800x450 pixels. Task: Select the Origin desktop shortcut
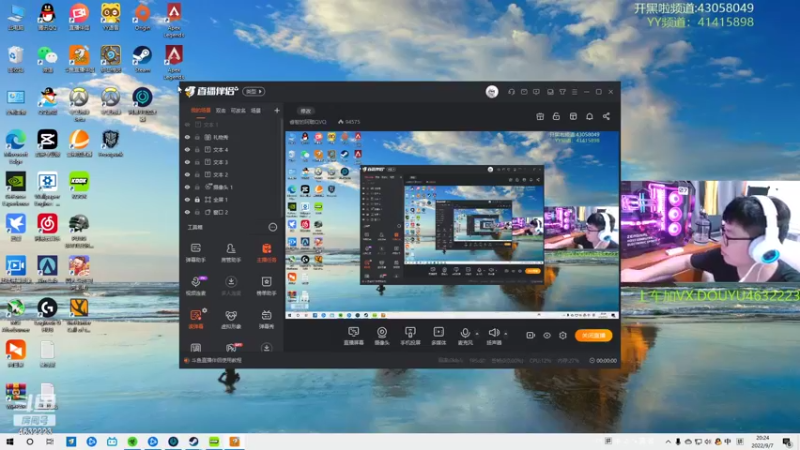142,17
